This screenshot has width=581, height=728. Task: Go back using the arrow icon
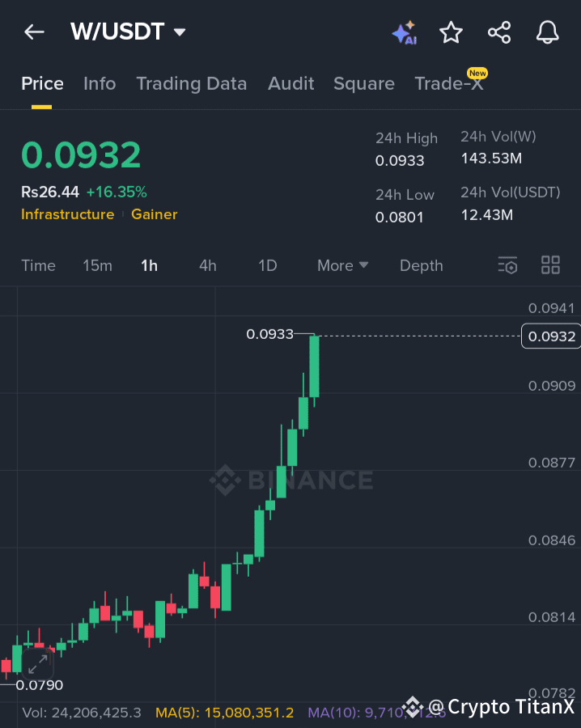point(34,32)
